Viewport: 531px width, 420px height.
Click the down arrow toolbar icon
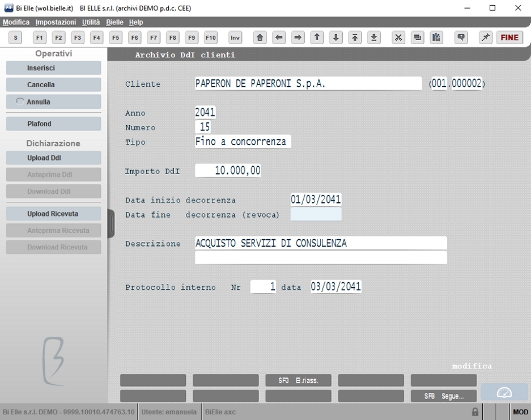335,37
